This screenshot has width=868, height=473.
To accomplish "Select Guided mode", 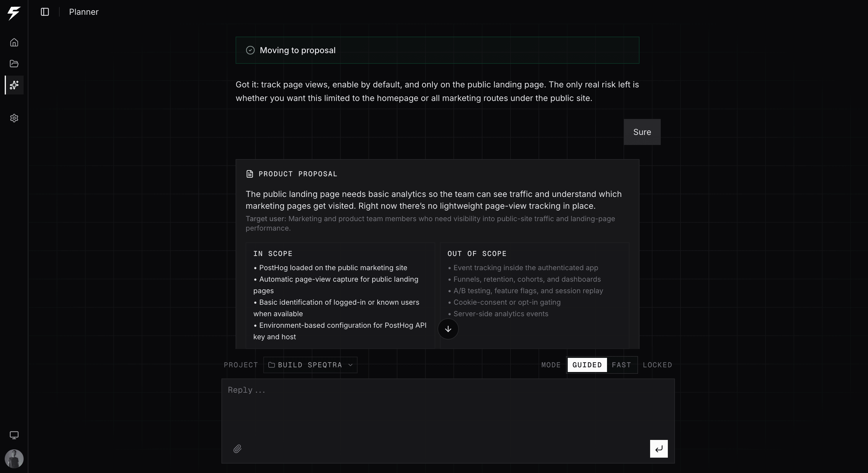I will coord(587,365).
